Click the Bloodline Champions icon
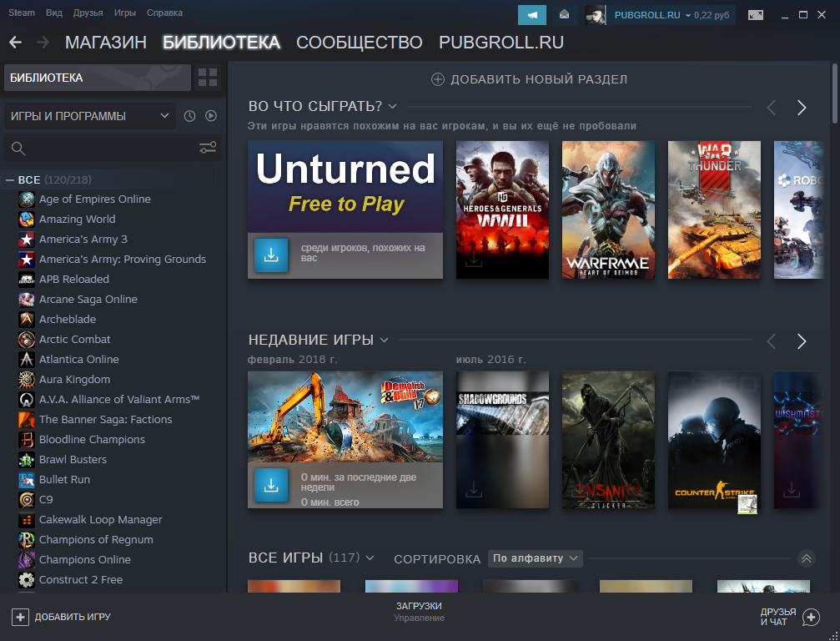 (26, 440)
